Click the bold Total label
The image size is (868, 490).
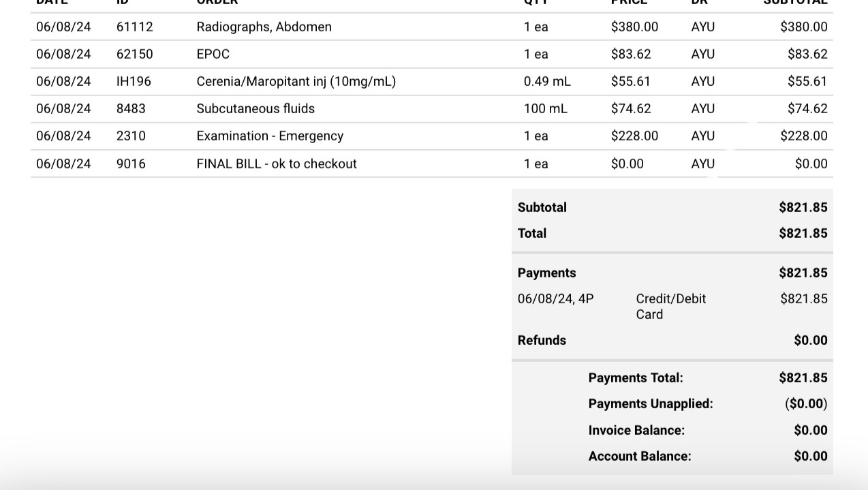coord(531,234)
